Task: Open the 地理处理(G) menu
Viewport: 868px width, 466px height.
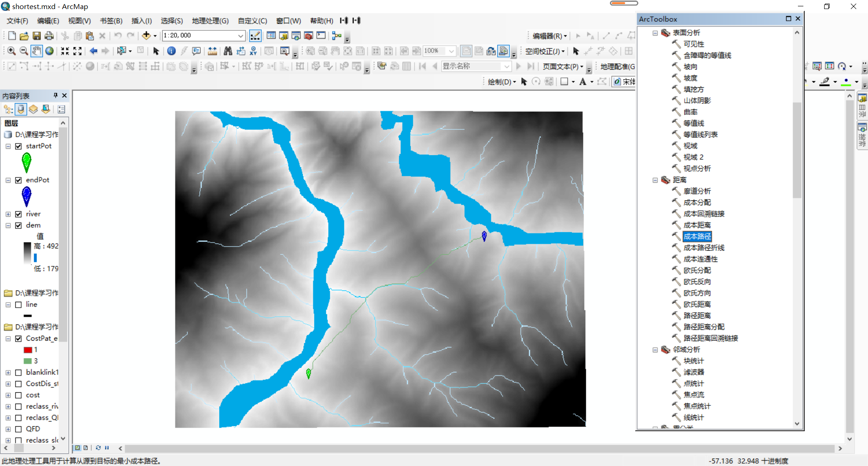Action: [x=209, y=20]
